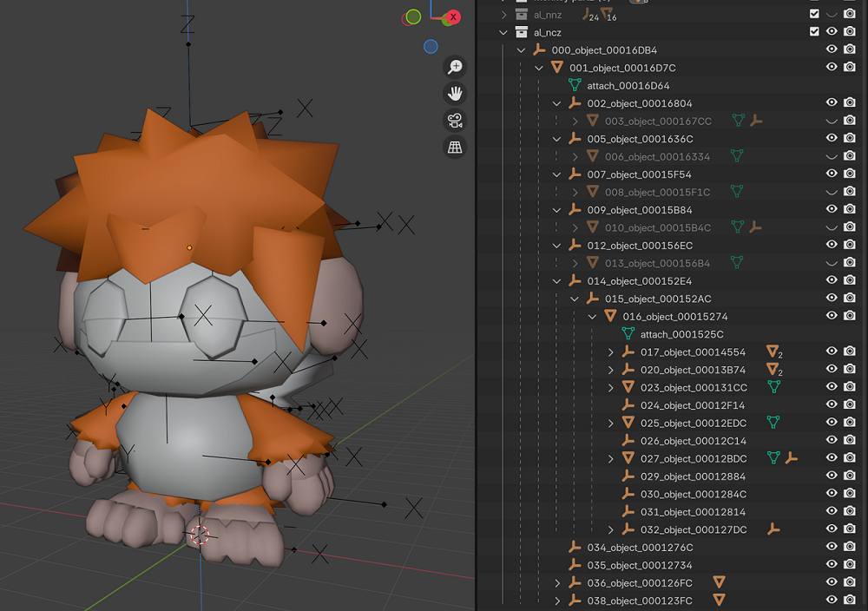The width and height of the screenshot is (868, 611).
Task: Uncheck the al_ncz collection checkbox
Action: [813, 31]
